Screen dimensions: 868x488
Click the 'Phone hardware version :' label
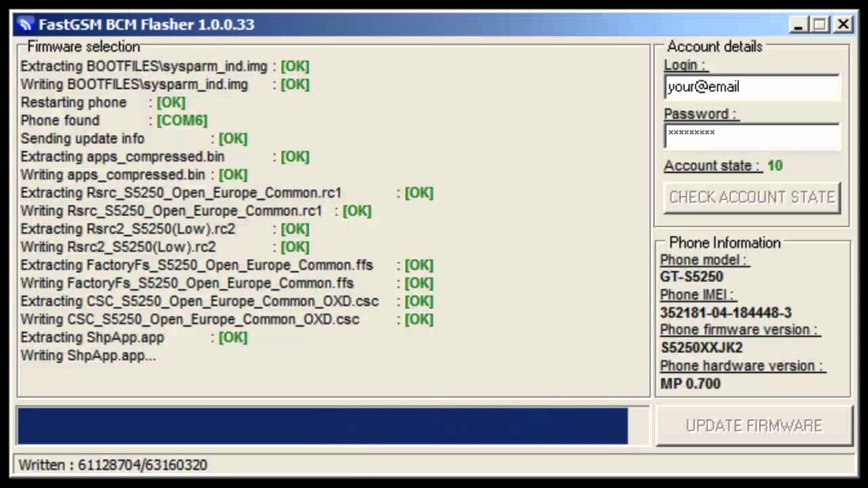(x=742, y=366)
